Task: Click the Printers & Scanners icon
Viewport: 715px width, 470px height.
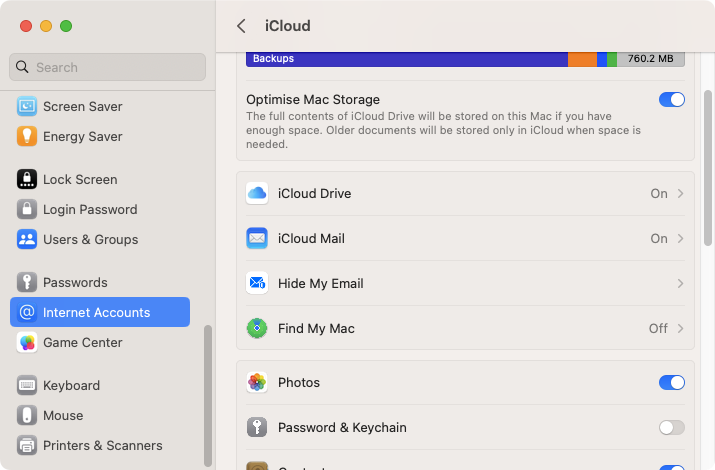Action: click(27, 445)
